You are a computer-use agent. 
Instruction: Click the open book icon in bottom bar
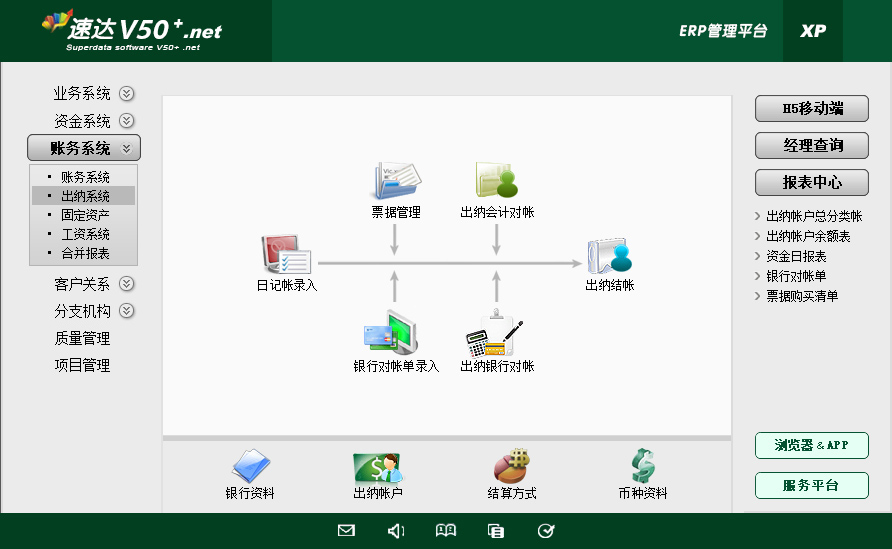coord(445,531)
